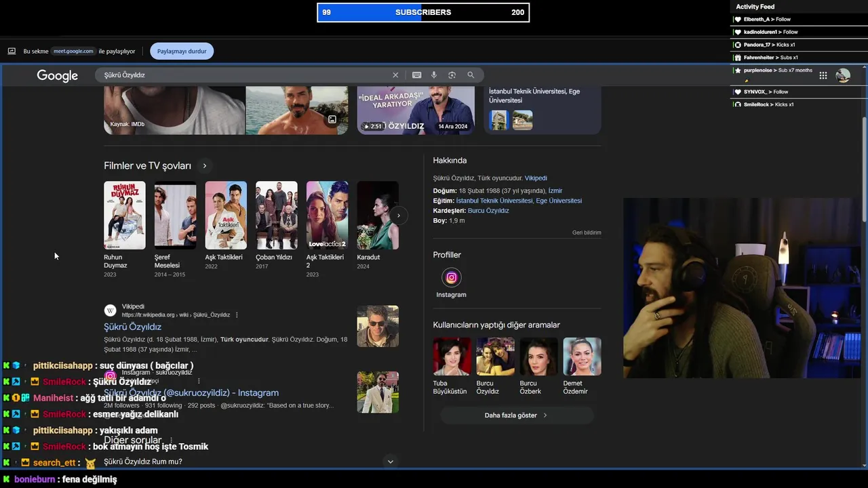
Task: Click the magnifier search icon
Action: 471,75
